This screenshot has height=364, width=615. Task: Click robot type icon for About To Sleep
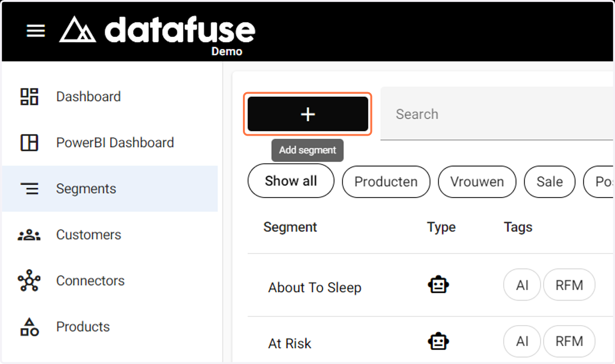pyautogui.click(x=438, y=285)
